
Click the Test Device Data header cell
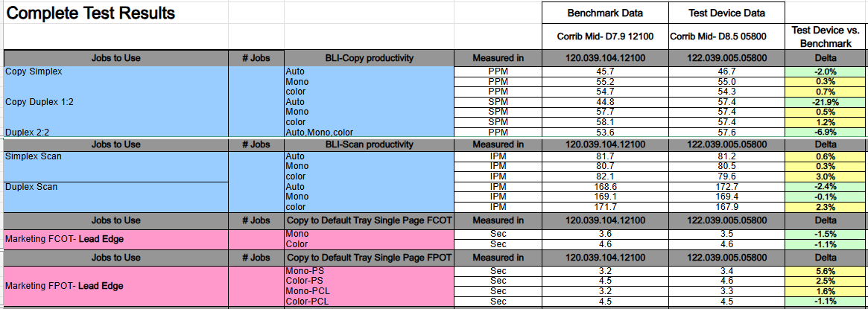727,13
